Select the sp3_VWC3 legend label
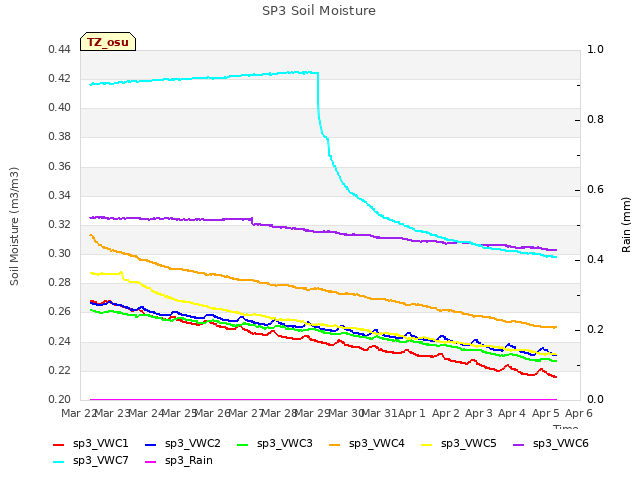Image resolution: width=640 pixels, height=480 pixels. click(x=284, y=443)
